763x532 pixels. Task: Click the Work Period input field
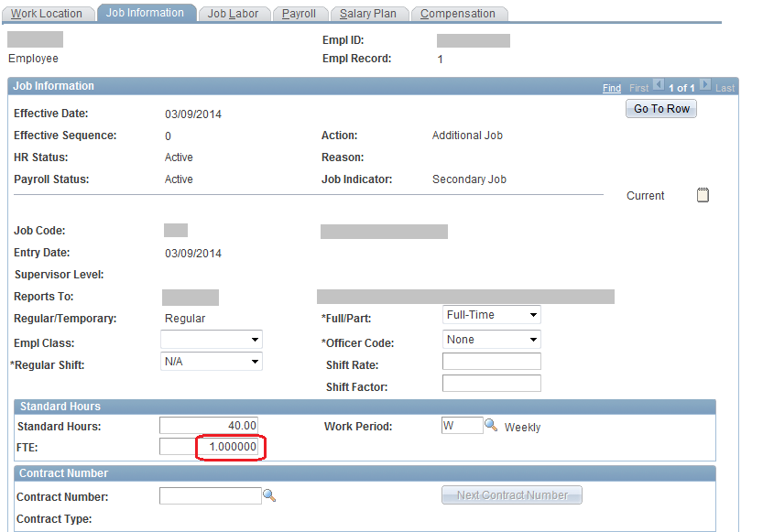[463, 426]
